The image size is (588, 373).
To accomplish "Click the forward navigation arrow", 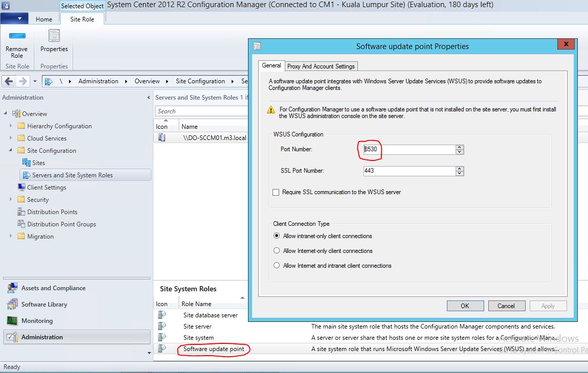I will [22, 81].
